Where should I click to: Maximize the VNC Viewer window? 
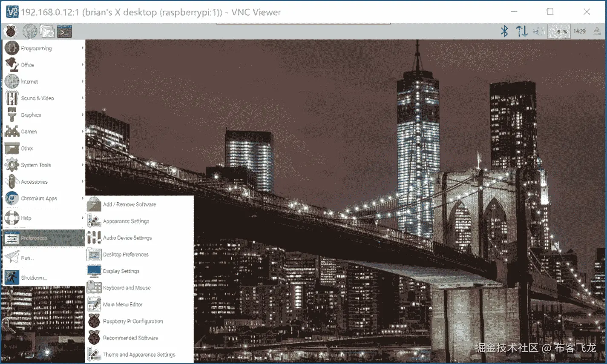(550, 12)
